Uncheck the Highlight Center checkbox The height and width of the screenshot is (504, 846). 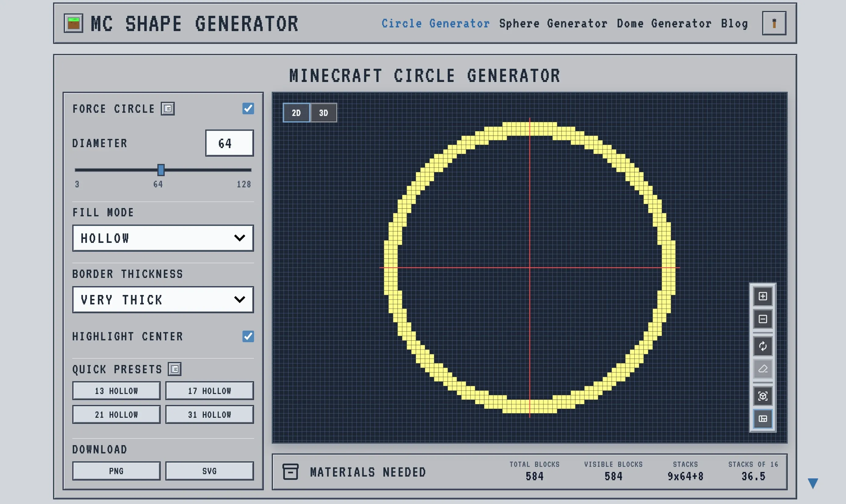tap(248, 337)
